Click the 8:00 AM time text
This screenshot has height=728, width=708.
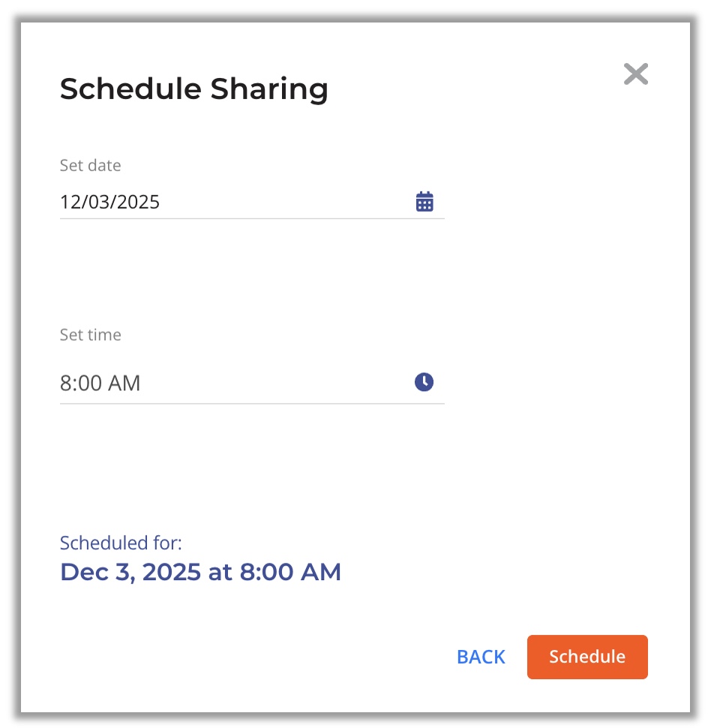tap(100, 384)
